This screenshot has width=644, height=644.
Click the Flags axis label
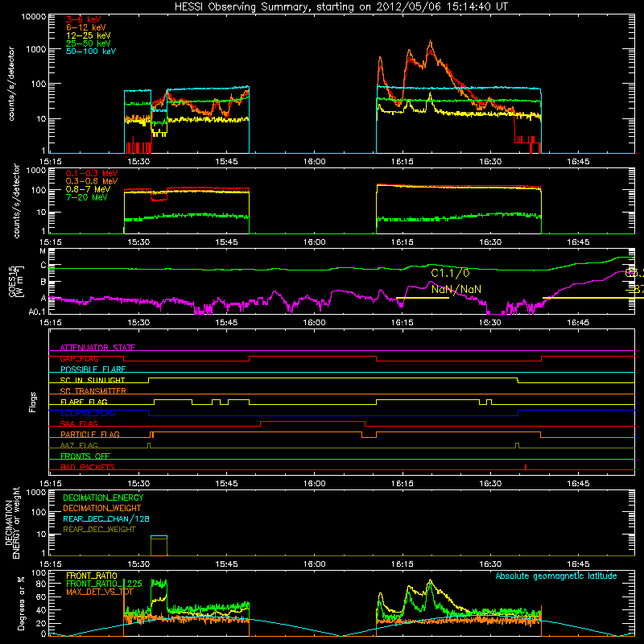click(x=33, y=402)
